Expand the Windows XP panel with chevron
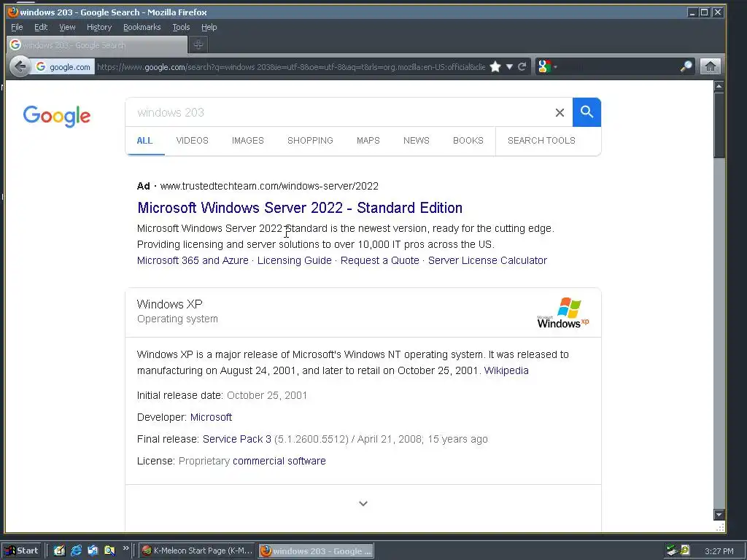This screenshot has height=560, width=747. pyautogui.click(x=363, y=504)
